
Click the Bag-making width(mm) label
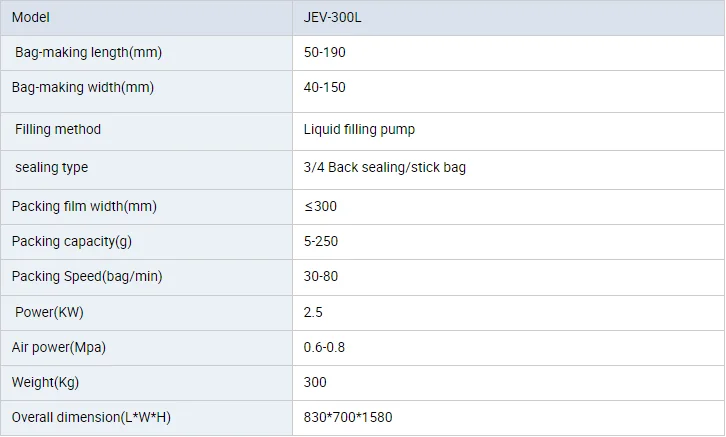coord(83,87)
